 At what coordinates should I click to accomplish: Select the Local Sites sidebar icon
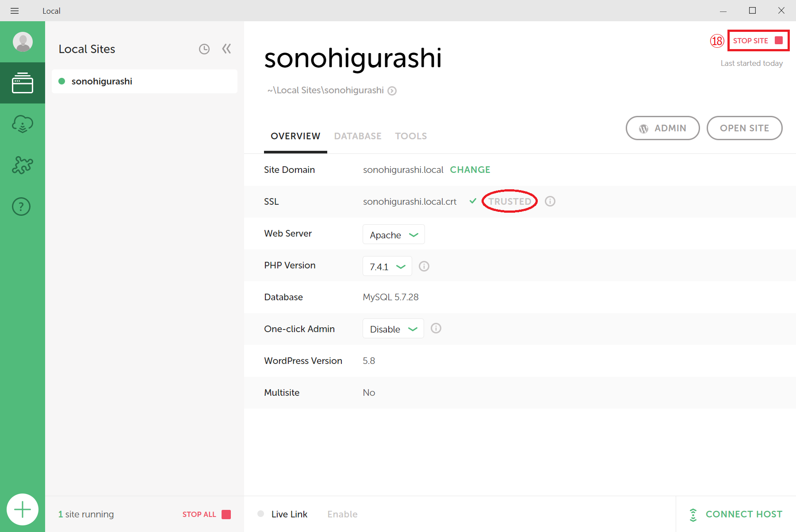click(x=23, y=83)
